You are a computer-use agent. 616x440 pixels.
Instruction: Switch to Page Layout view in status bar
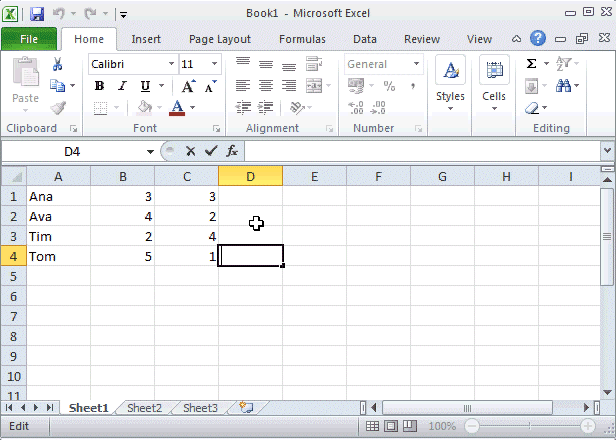click(391, 426)
